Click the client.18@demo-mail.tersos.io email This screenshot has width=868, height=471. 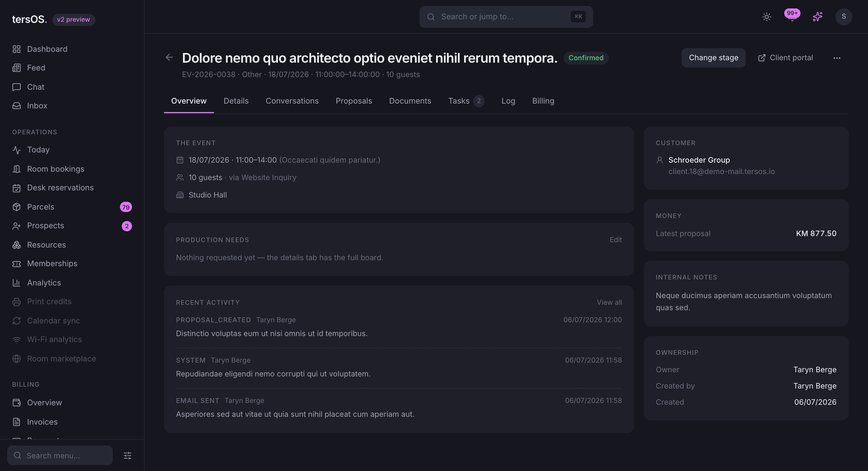coord(722,172)
